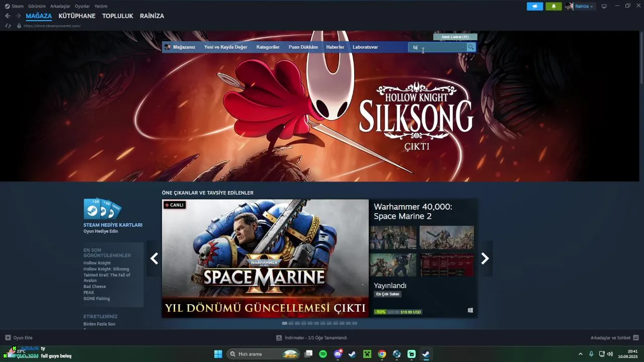This screenshot has width=644, height=362.
Task: Click the page vertical scrollbar
Action: click(x=641, y=58)
